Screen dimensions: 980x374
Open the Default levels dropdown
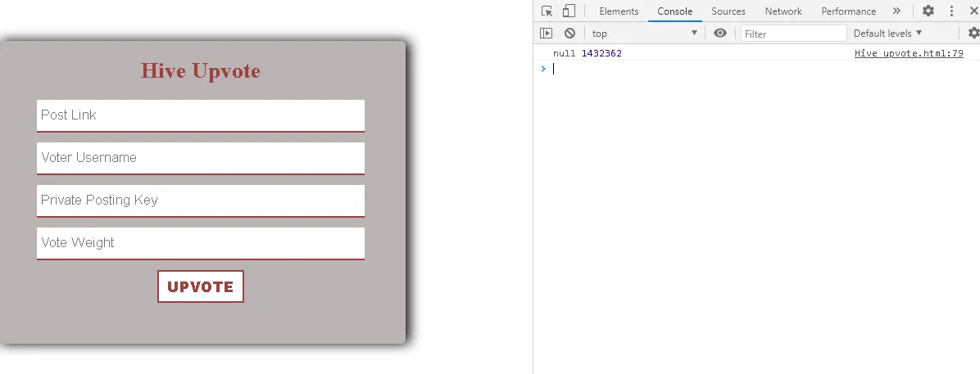click(888, 34)
